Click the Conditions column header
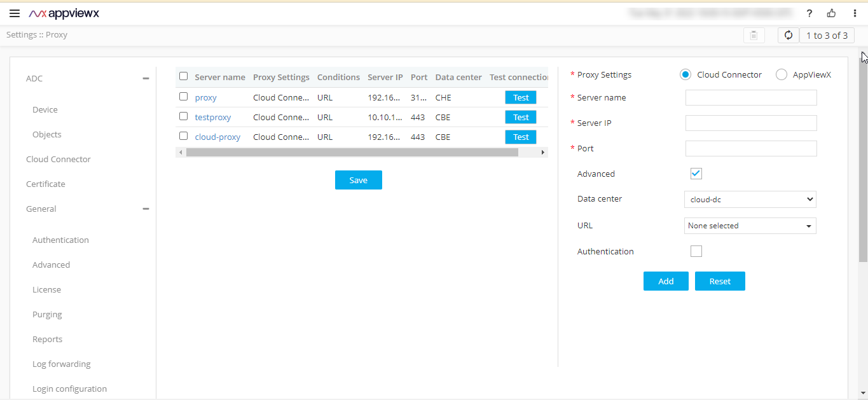The width and height of the screenshot is (868, 400). [x=338, y=77]
